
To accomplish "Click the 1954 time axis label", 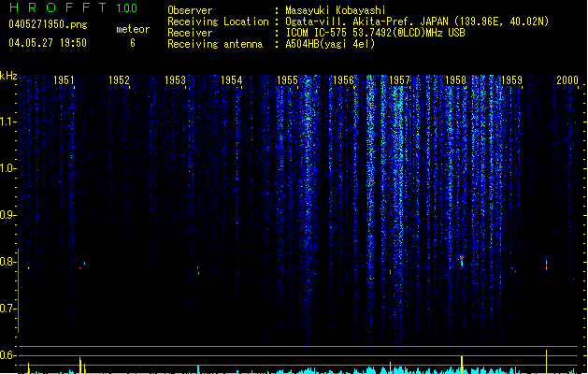I will click(232, 79).
